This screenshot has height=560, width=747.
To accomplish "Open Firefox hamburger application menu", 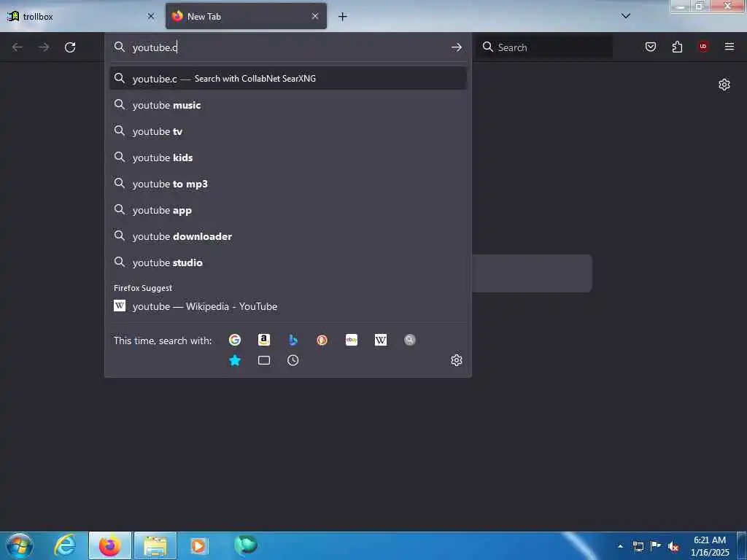I will tap(729, 46).
